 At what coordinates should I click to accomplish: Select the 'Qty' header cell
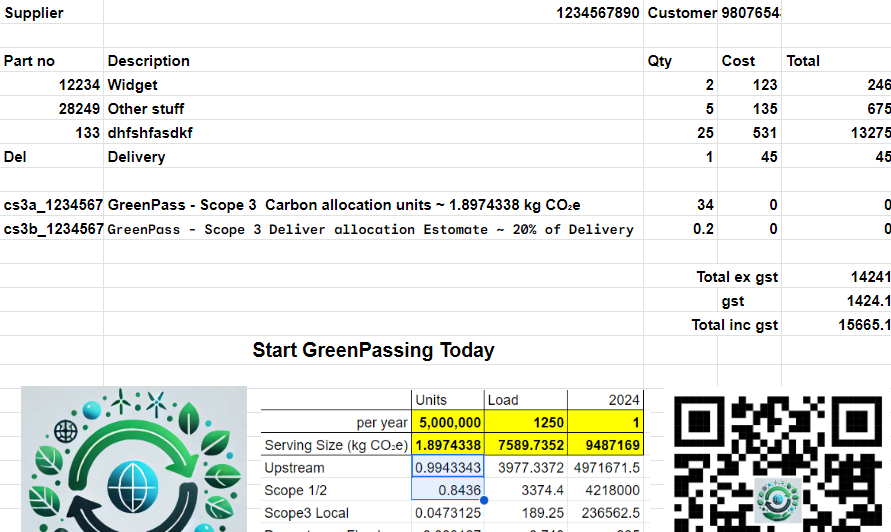(x=680, y=60)
